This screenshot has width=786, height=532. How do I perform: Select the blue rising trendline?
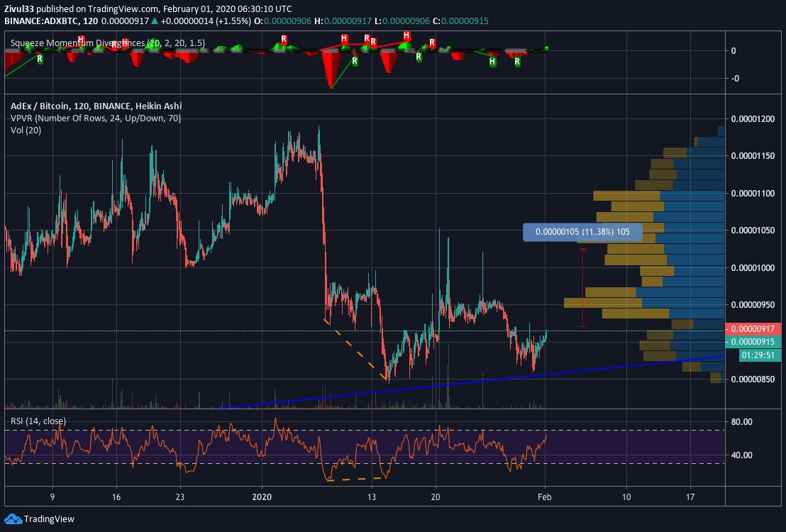[471, 382]
